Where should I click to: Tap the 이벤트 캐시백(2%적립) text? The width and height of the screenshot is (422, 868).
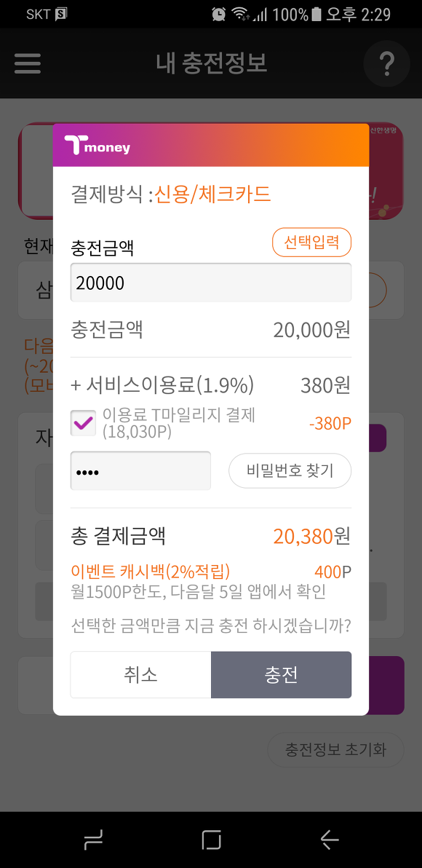(x=151, y=572)
